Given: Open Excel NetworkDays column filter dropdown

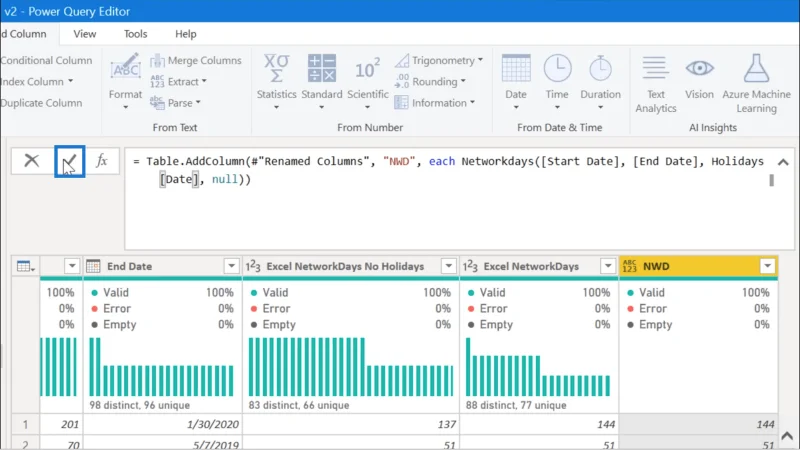Looking at the screenshot, I should pos(608,266).
